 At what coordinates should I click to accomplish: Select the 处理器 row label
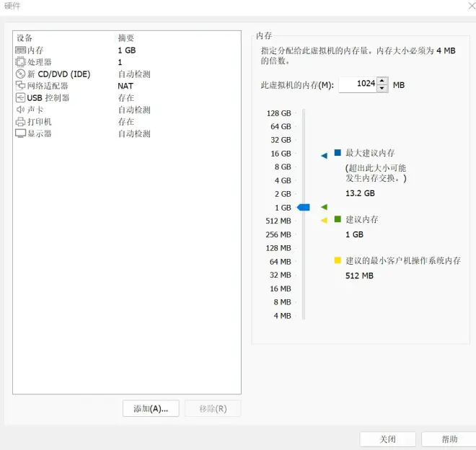click(40, 62)
